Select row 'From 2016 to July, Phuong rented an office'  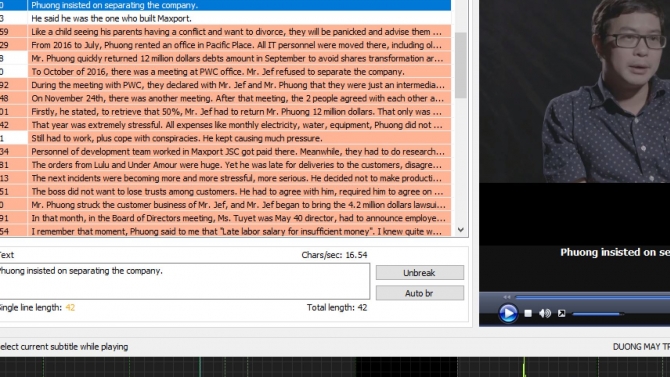pyautogui.click(x=225, y=45)
